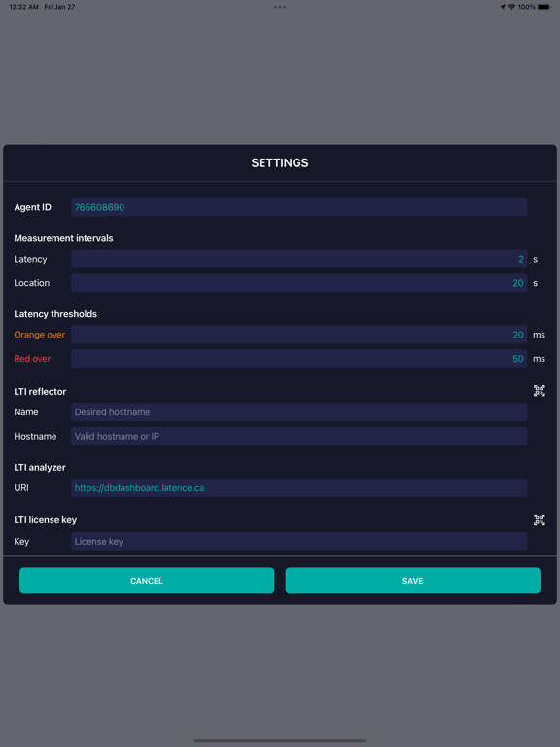Edit the Agent ID field
This screenshot has height=747, width=560.
click(x=299, y=207)
